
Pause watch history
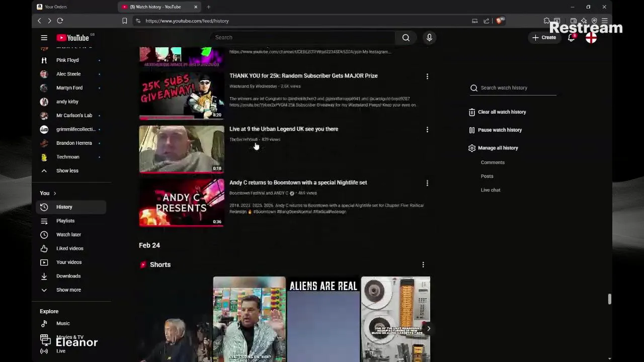click(x=495, y=130)
